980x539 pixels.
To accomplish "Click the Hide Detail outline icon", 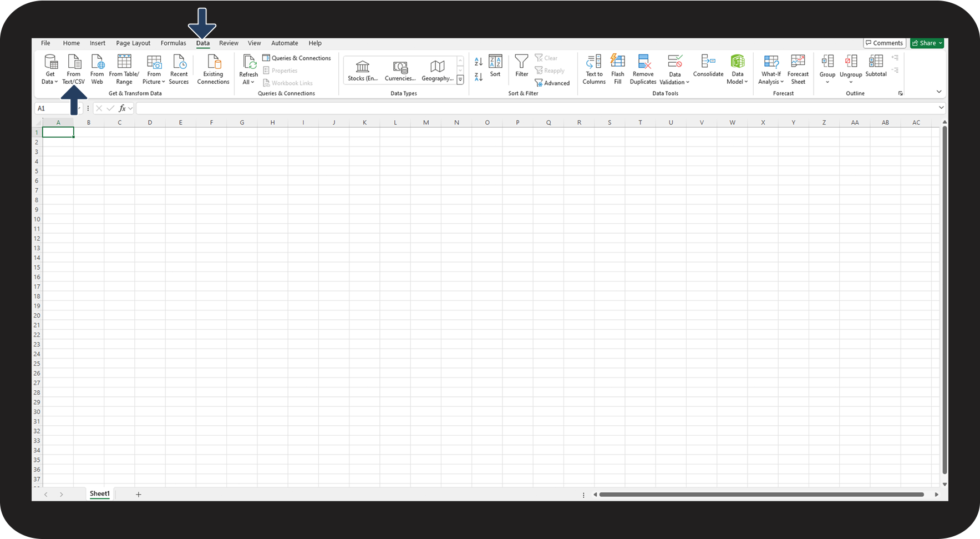I will point(895,70).
